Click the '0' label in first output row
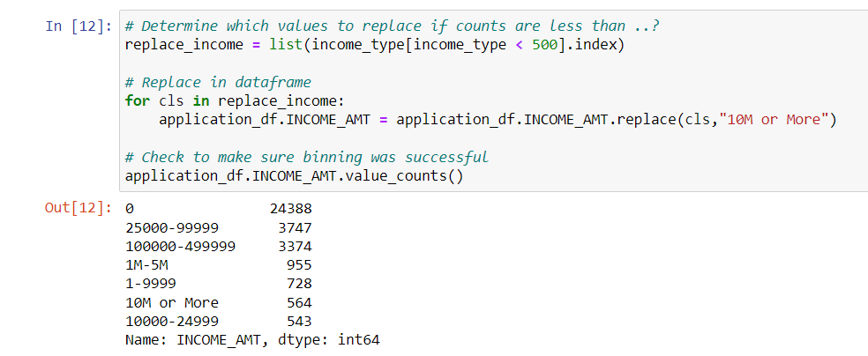The width and height of the screenshot is (868, 356). pos(130,209)
